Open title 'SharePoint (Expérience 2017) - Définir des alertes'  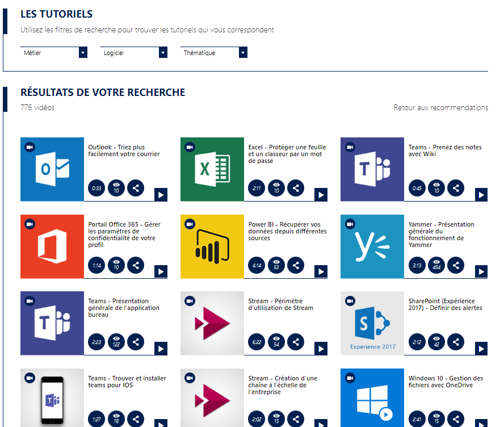[445, 304]
